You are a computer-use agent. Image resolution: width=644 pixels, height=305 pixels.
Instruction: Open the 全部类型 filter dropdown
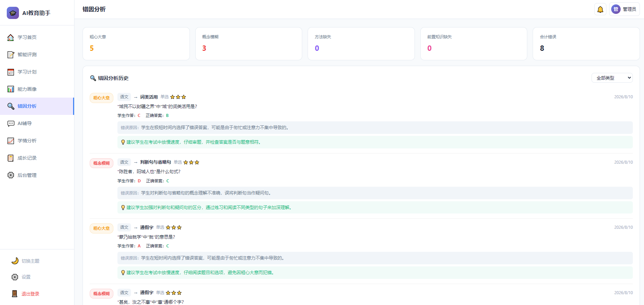tap(612, 78)
